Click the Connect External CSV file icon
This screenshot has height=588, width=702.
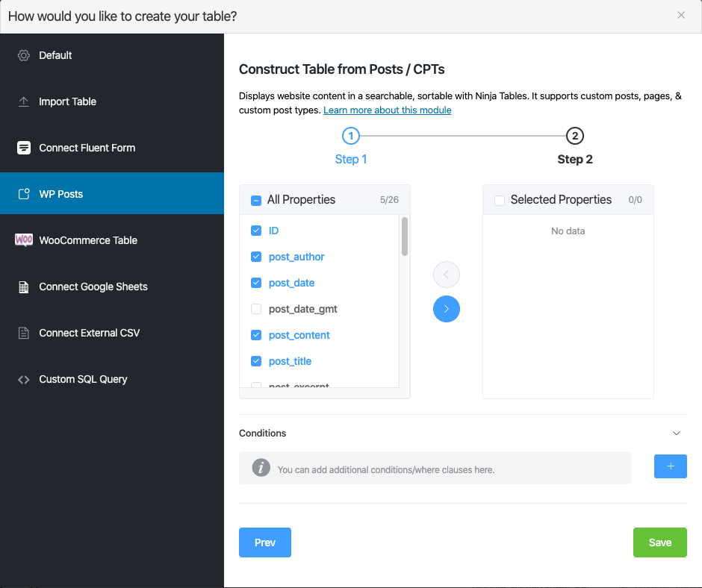click(x=24, y=333)
